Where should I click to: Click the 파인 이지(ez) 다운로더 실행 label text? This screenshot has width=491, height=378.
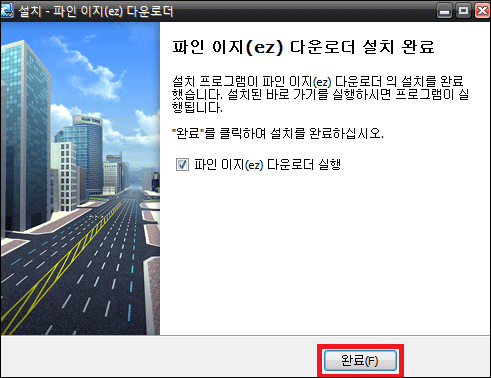click(267, 165)
